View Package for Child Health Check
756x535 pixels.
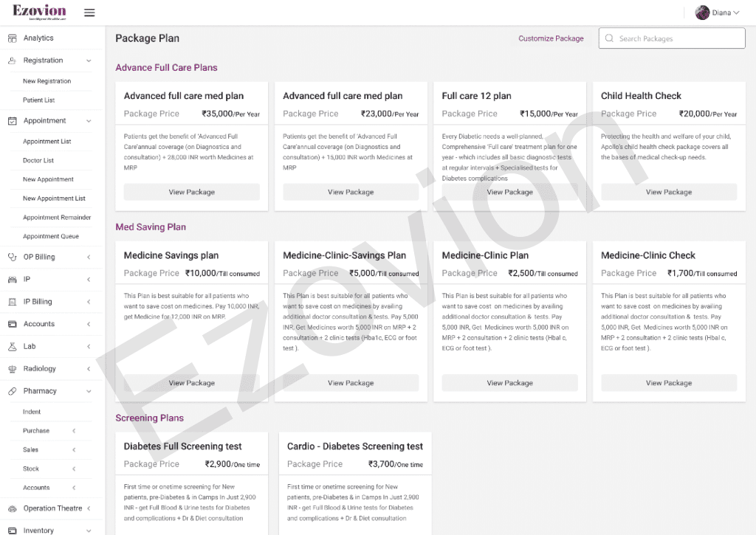(x=669, y=192)
